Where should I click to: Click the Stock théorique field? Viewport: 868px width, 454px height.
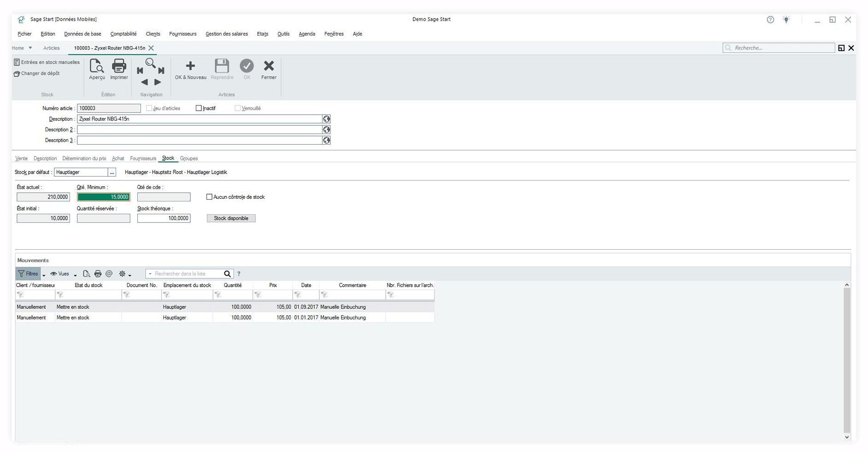point(164,218)
